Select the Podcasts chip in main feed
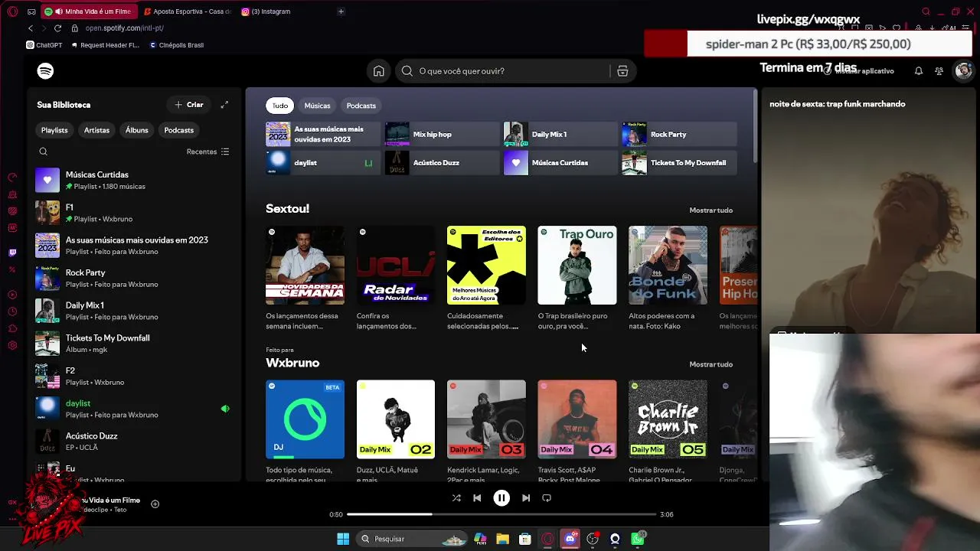 click(361, 106)
